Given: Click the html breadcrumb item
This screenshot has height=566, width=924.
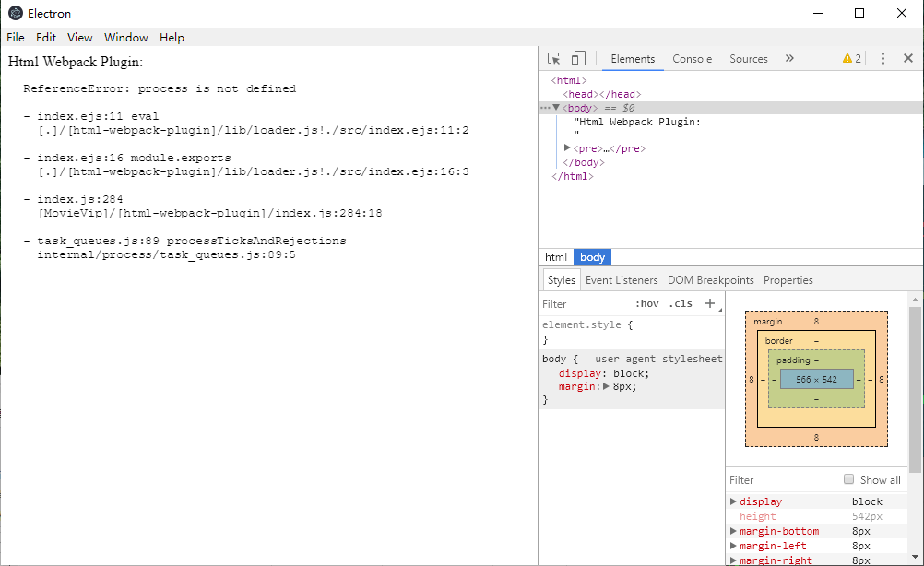Looking at the screenshot, I should (x=556, y=257).
